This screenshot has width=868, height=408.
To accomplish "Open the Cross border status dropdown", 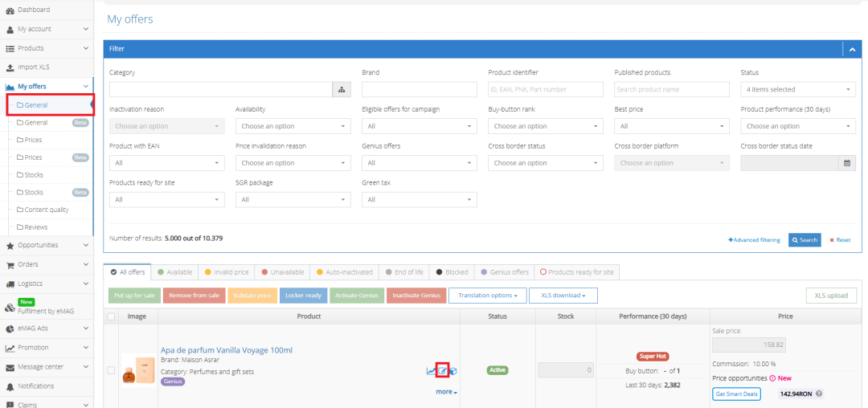I will pos(545,163).
